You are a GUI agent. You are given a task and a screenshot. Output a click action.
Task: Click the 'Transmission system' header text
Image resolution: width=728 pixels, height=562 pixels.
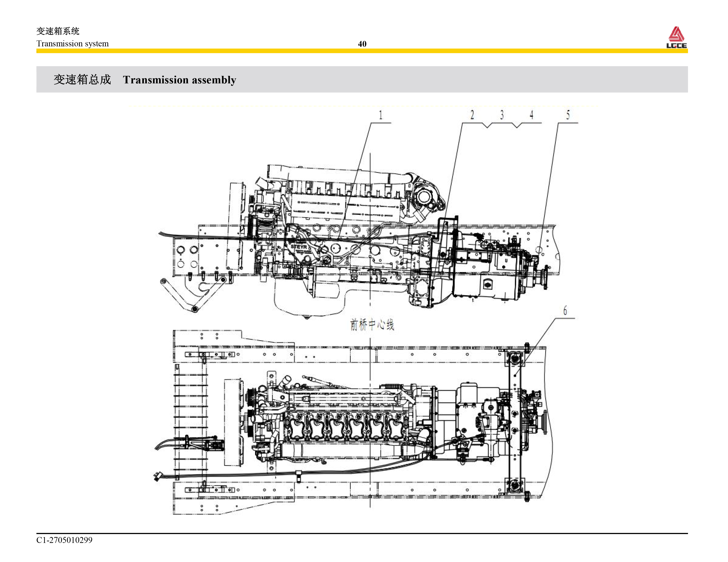(x=72, y=44)
